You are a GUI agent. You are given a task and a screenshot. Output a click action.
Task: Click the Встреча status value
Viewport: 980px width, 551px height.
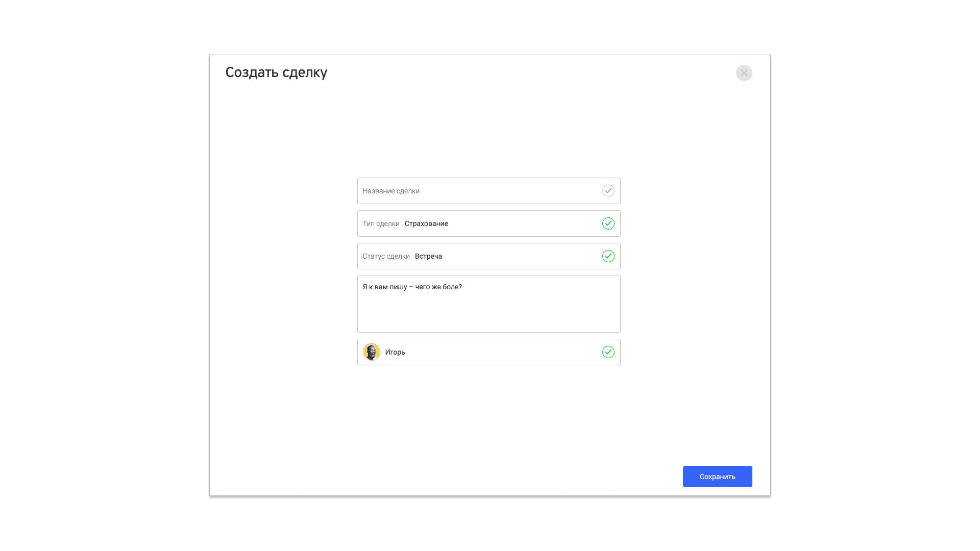[428, 256]
